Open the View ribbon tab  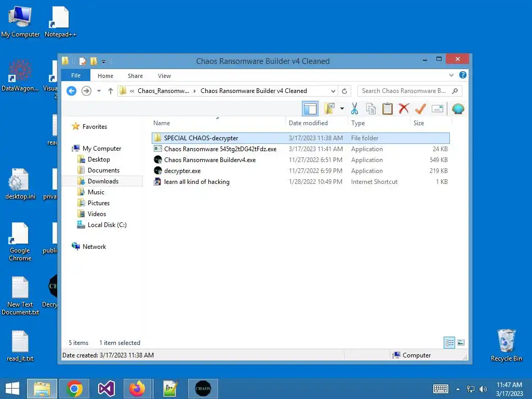tap(164, 76)
